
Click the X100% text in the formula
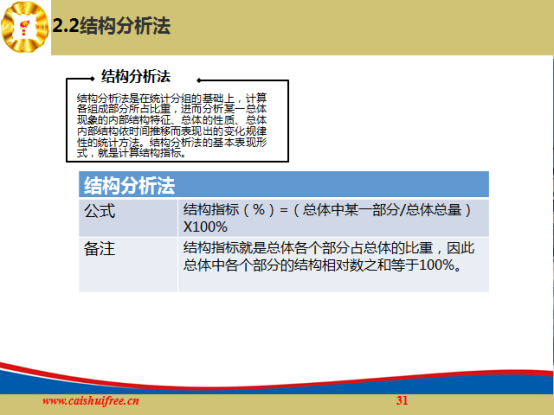[x=205, y=227]
